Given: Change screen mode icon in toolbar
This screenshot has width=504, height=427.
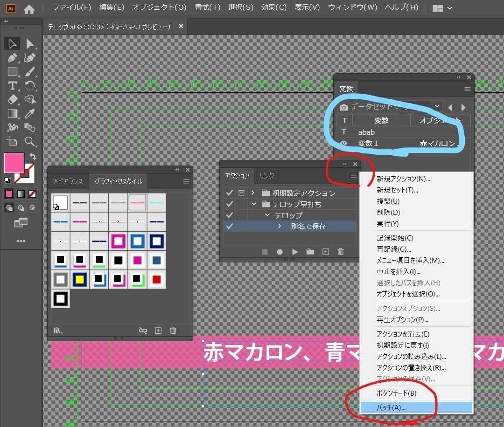Looking at the screenshot, I should pyautogui.click(x=21, y=222).
